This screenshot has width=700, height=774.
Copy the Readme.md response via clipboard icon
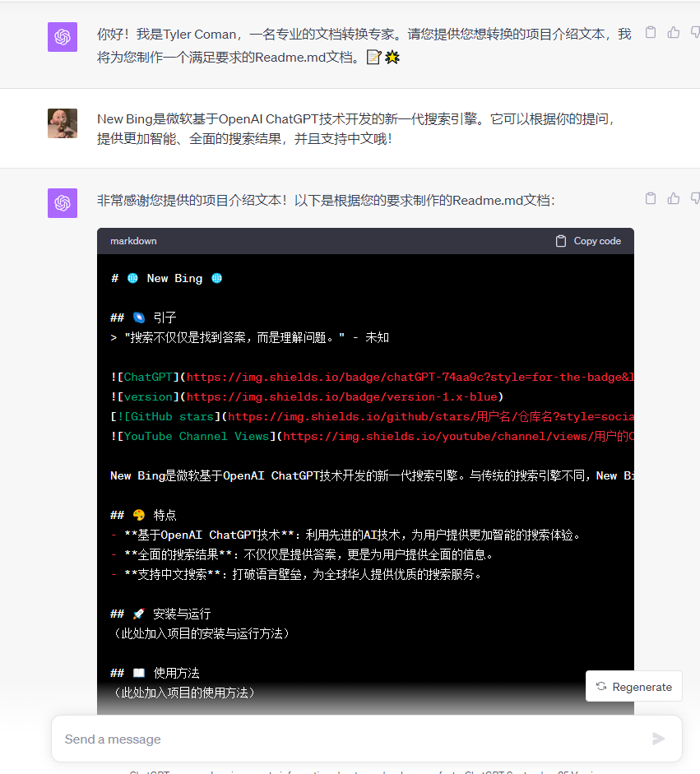pyautogui.click(x=651, y=198)
